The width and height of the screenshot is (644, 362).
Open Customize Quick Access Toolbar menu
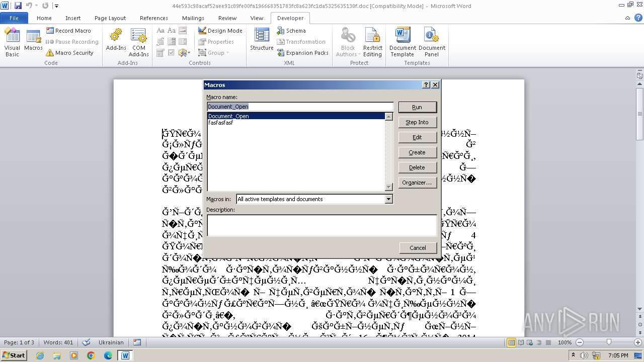(56, 6)
